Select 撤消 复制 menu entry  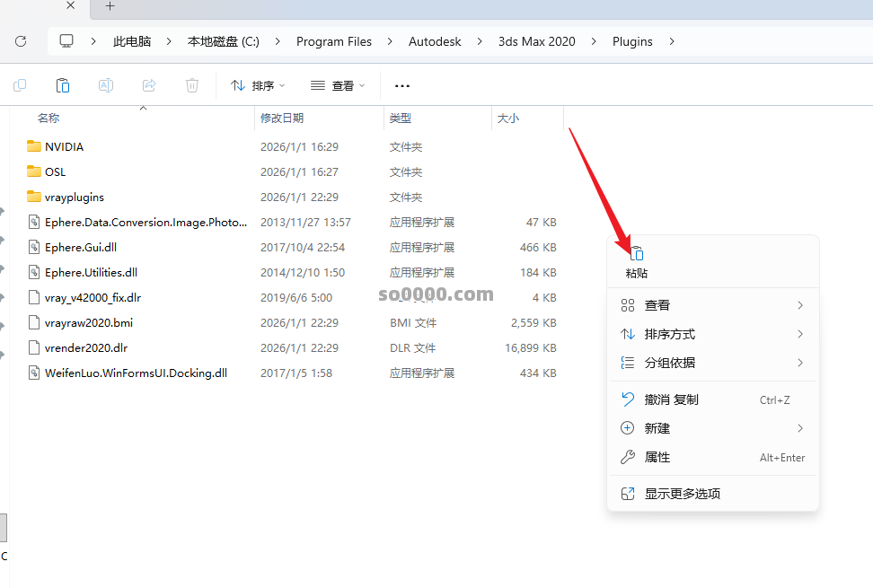[671, 399]
